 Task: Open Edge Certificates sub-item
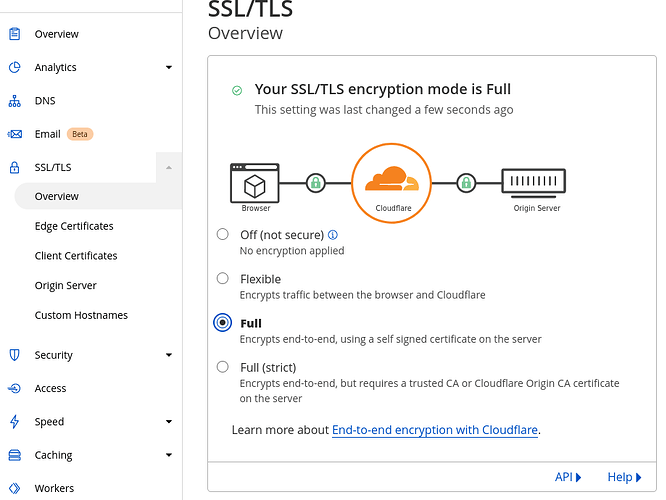[x=74, y=226]
